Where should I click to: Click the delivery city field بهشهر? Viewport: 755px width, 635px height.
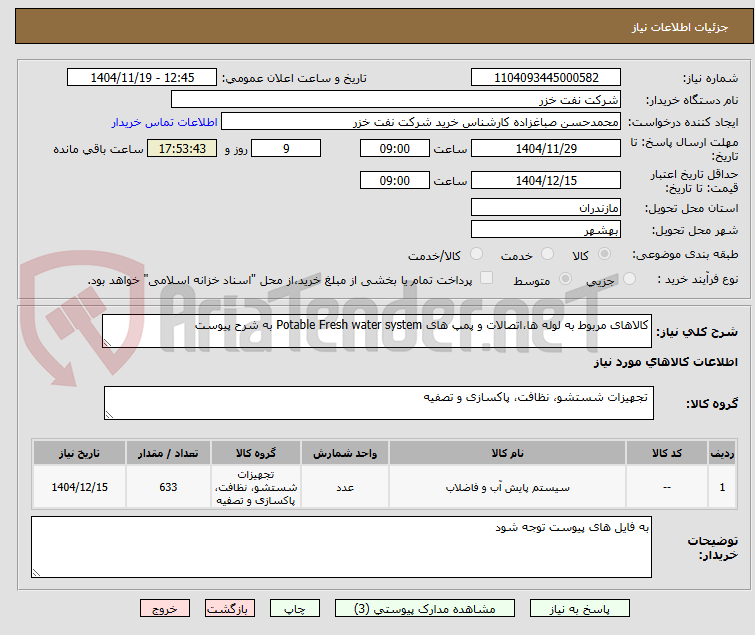pyautogui.click(x=546, y=230)
